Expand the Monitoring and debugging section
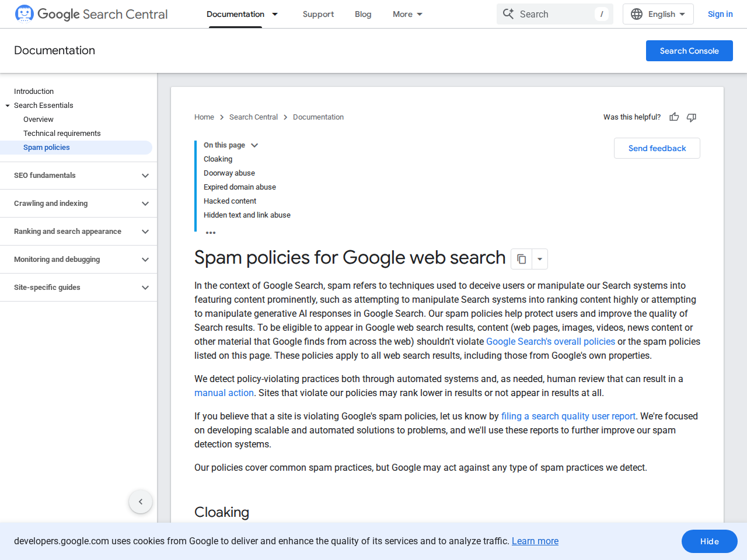Screen dimensions: 747x560 [x=78, y=260]
